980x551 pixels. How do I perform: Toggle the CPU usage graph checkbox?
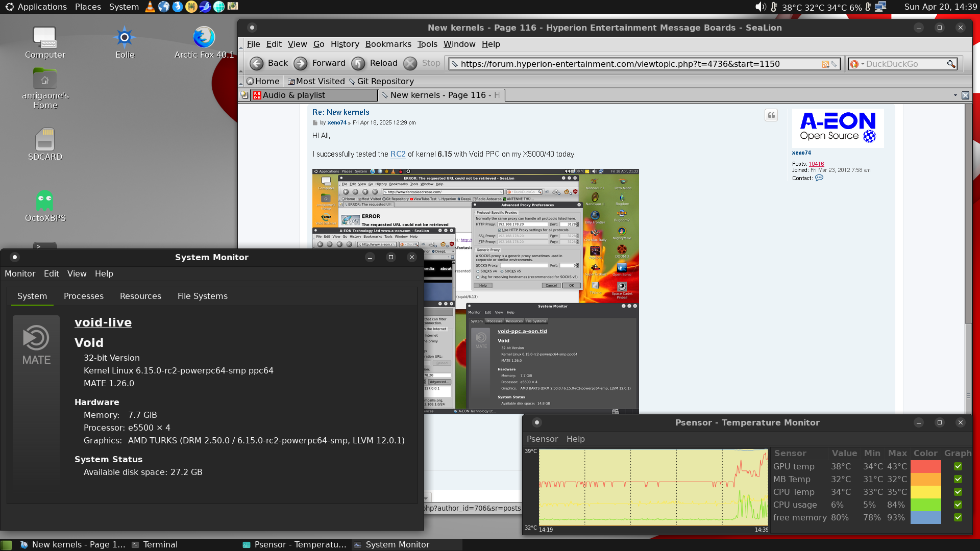(958, 505)
